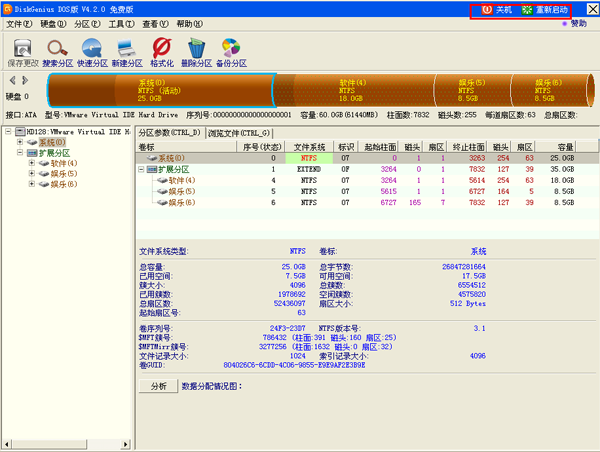600x452 pixels.
Task: Open the 帮助(H) menu
Action: pos(189,24)
